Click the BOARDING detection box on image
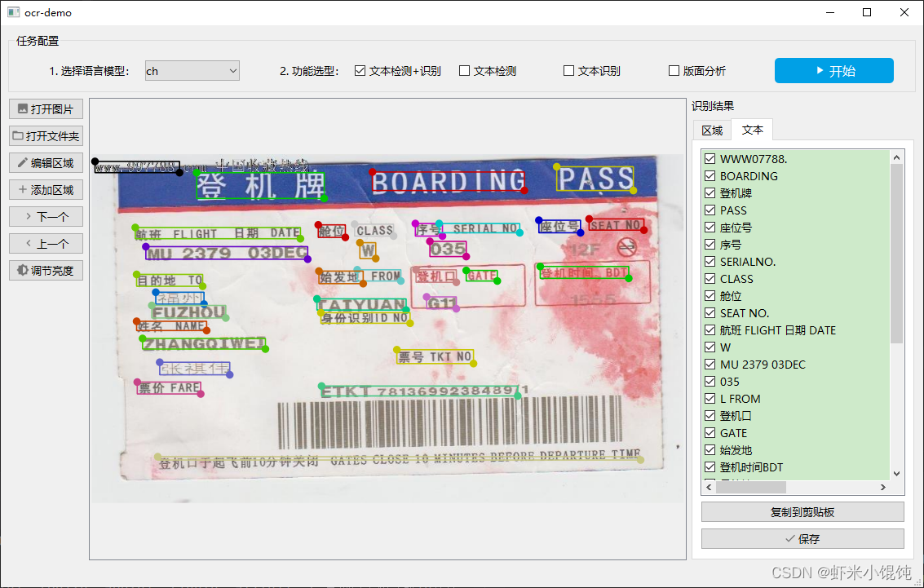Image resolution: width=924 pixels, height=588 pixels. [x=449, y=182]
